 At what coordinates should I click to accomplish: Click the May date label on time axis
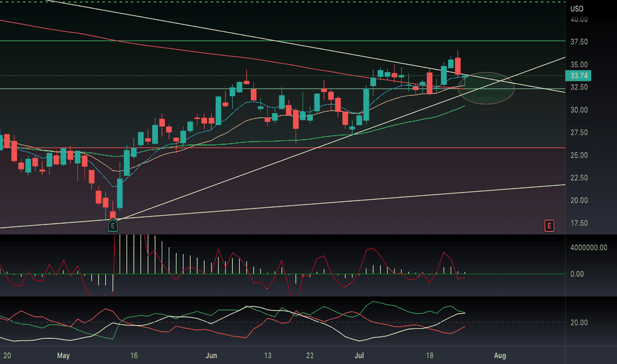(x=64, y=355)
